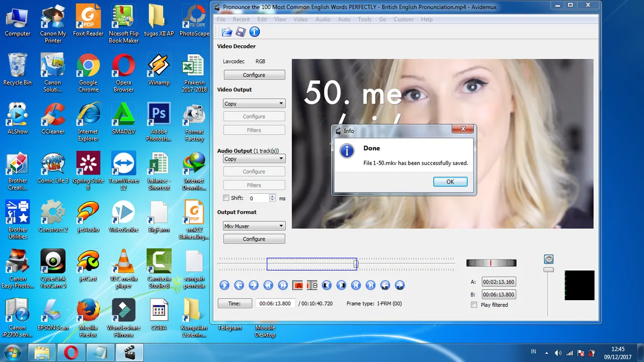This screenshot has height=362, width=644.
Task: Click the vertical volume slider handle
Action: (x=548, y=270)
